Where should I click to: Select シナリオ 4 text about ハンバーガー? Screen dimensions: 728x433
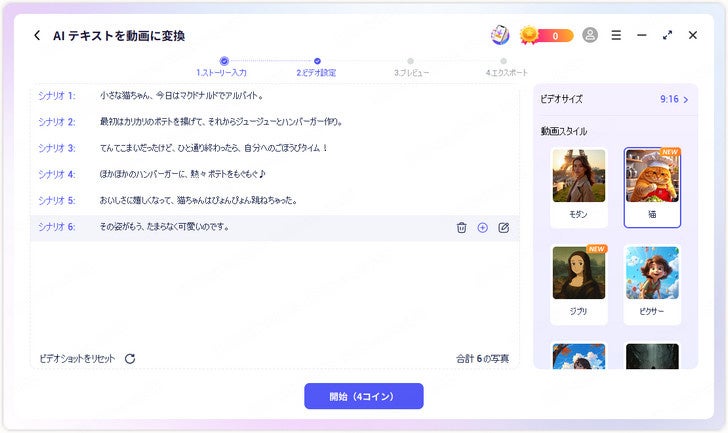(x=182, y=174)
